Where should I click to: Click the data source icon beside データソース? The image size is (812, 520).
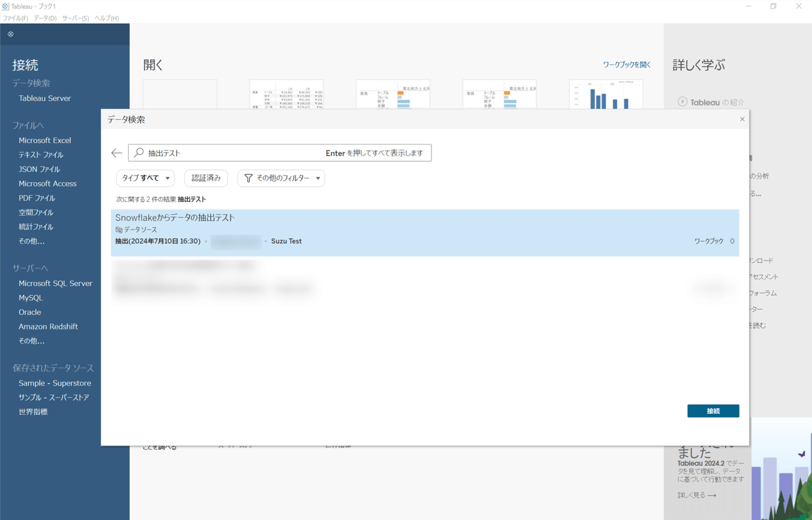119,230
